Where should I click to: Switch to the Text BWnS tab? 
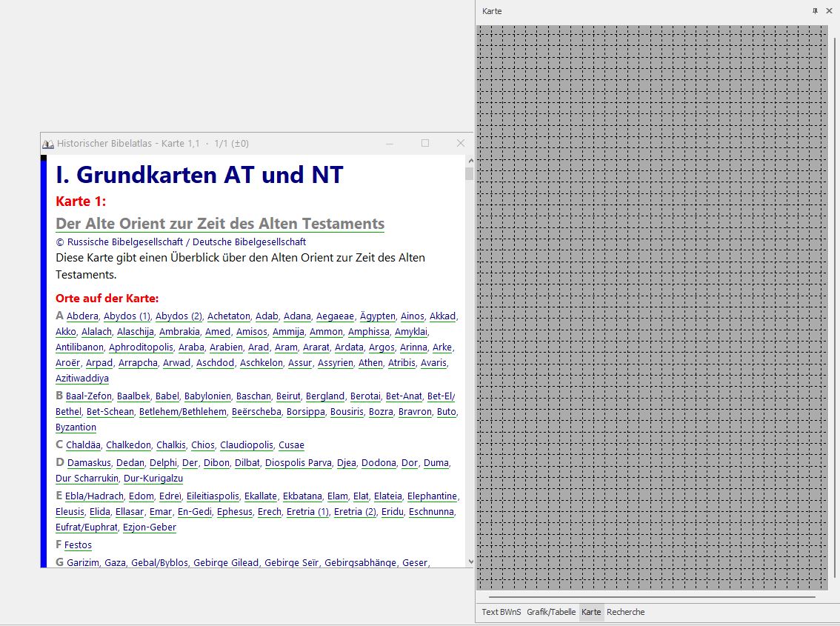point(501,612)
